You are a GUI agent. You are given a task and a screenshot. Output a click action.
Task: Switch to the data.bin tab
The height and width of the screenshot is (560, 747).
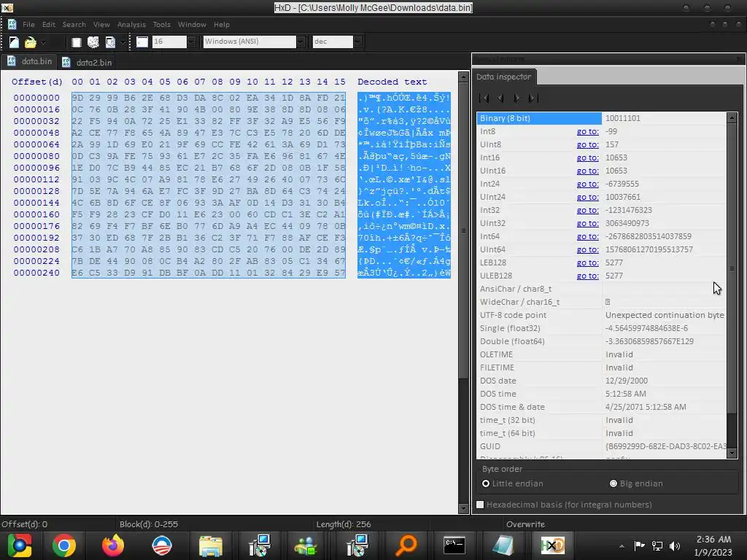point(29,61)
